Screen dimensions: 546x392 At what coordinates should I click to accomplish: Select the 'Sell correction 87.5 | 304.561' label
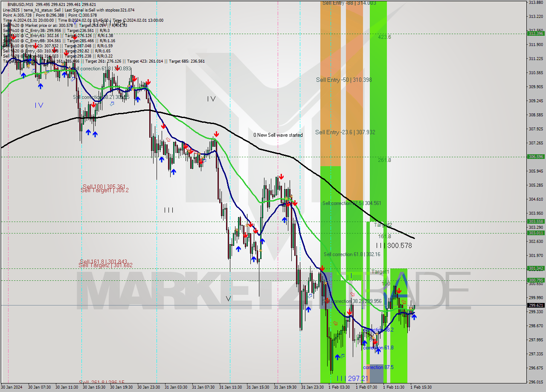click(x=351, y=203)
